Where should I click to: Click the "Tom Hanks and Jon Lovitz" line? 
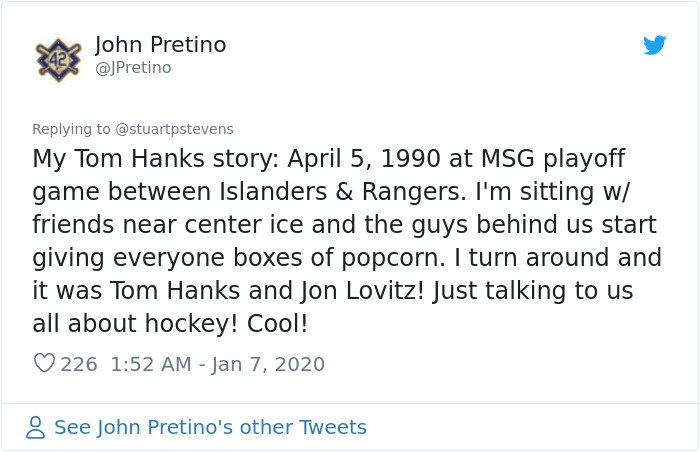(333, 291)
